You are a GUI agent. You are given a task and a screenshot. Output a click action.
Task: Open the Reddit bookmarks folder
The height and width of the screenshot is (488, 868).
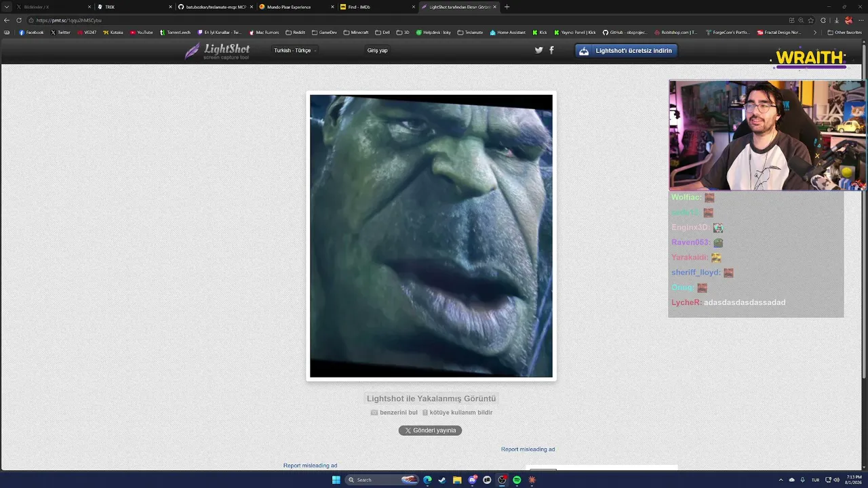(x=296, y=33)
